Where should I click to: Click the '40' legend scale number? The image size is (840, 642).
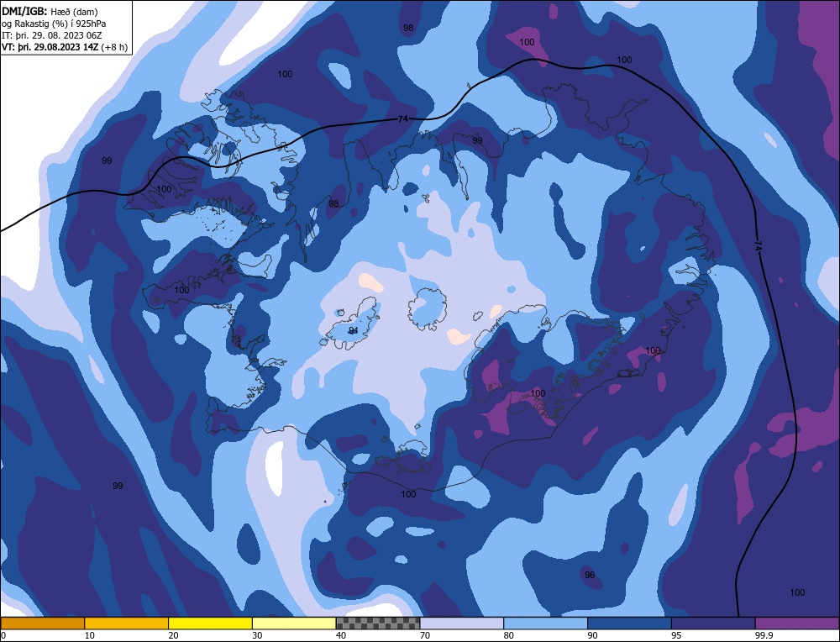coord(341,635)
